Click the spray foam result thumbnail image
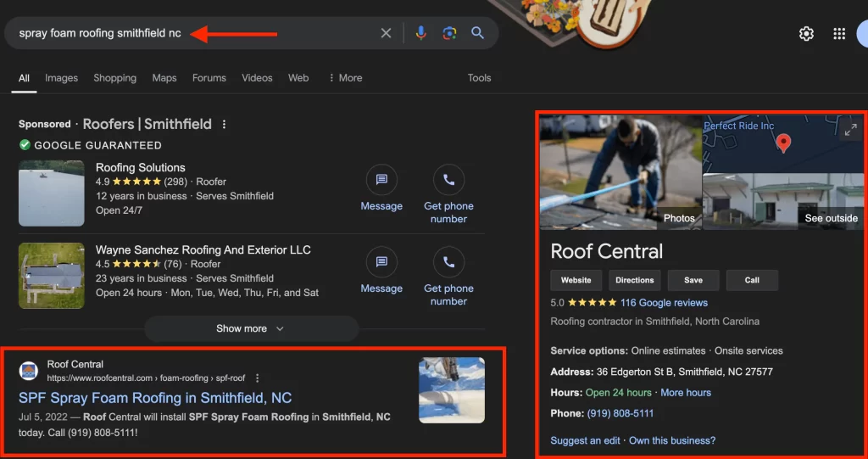Image resolution: width=868 pixels, height=459 pixels. point(452,390)
